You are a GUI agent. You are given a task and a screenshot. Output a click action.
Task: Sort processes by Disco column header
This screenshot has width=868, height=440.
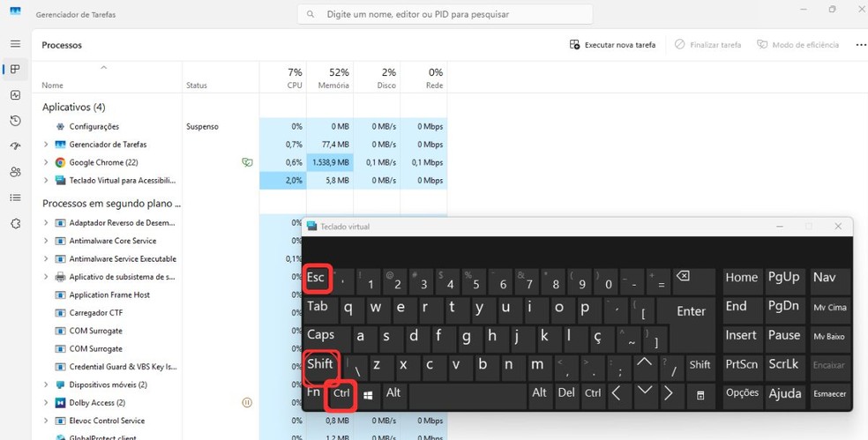click(x=377, y=77)
